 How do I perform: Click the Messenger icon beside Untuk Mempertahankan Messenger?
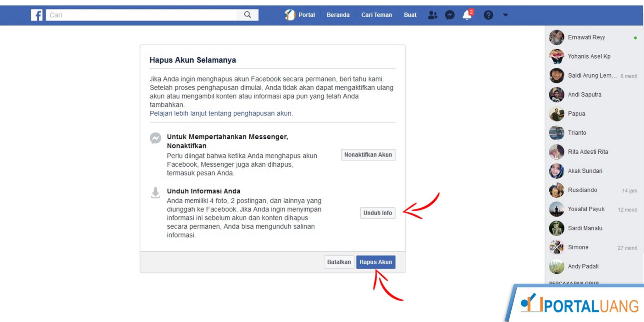155,138
